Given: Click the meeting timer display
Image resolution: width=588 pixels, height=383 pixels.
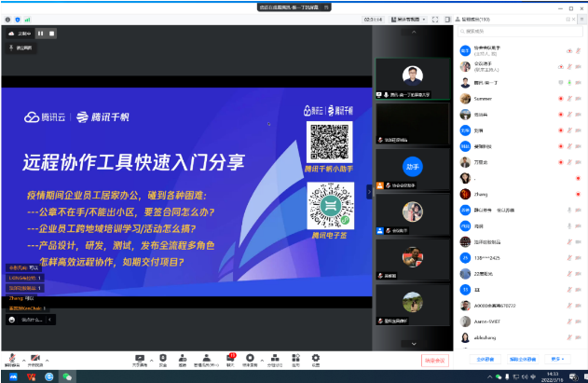Looking at the screenshot, I should 373,20.
